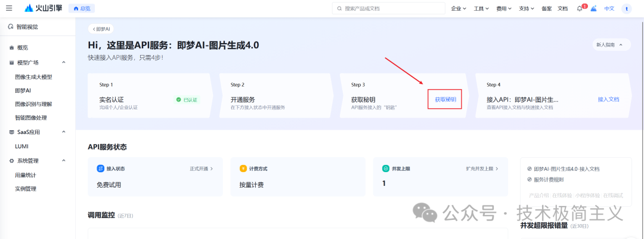Open the 总览 home button
The height and width of the screenshot is (239, 644).
(x=82, y=8)
